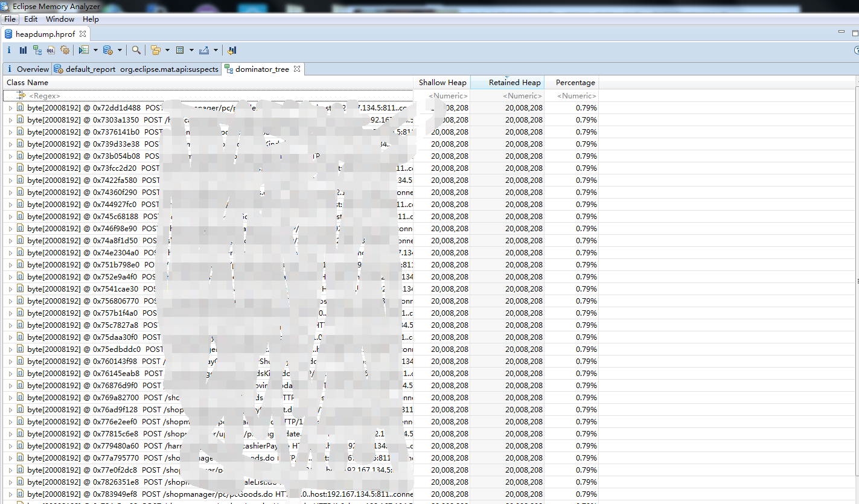Open the Export dropdown arrow
The width and height of the screenshot is (859, 504).
[x=216, y=50]
